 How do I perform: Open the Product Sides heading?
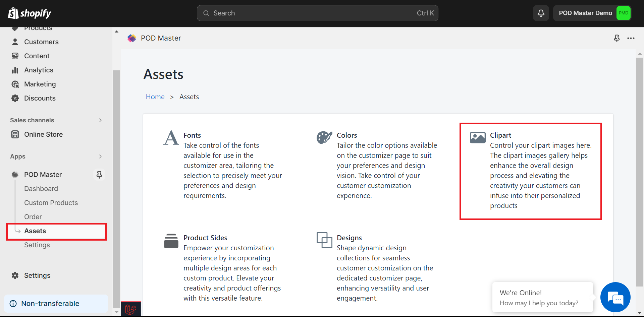coord(205,238)
